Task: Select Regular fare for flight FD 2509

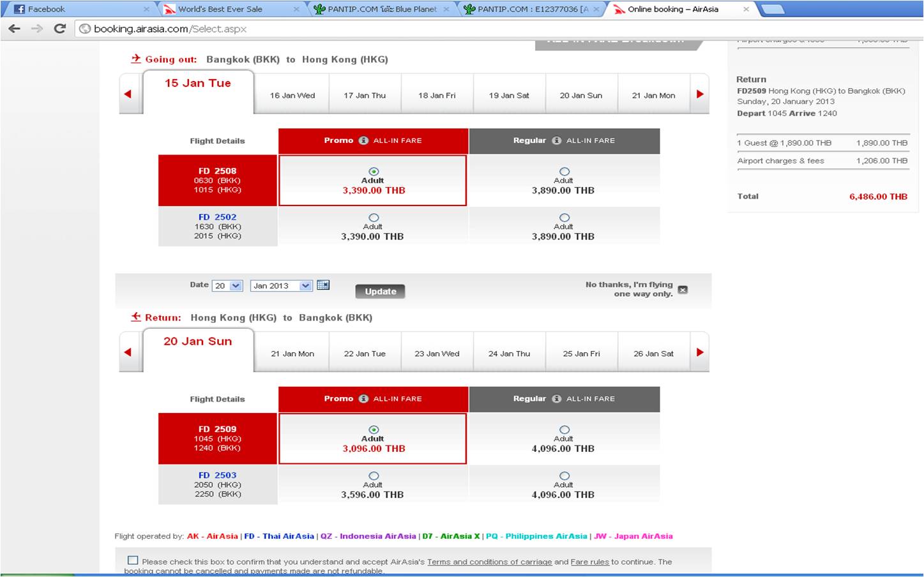Action: pos(564,430)
